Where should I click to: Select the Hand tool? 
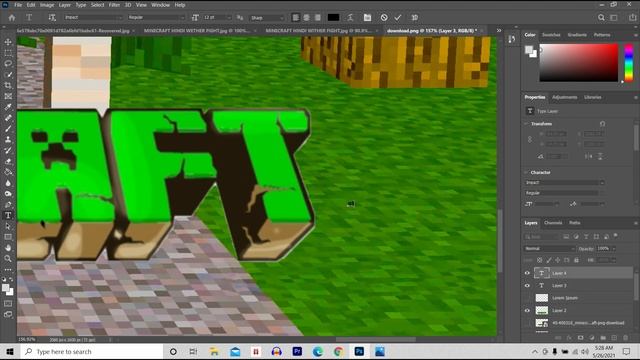8,248
